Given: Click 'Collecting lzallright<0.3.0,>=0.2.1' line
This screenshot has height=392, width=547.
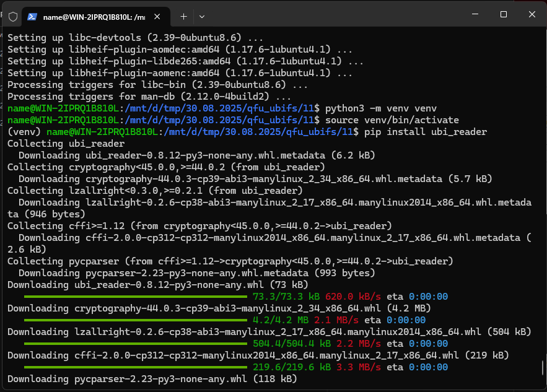Looking at the screenshot, I should [155, 191].
